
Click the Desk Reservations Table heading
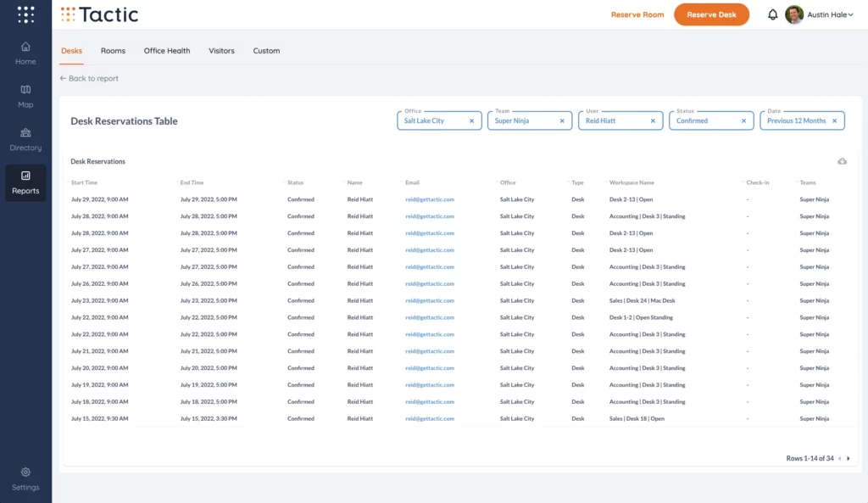[124, 120]
